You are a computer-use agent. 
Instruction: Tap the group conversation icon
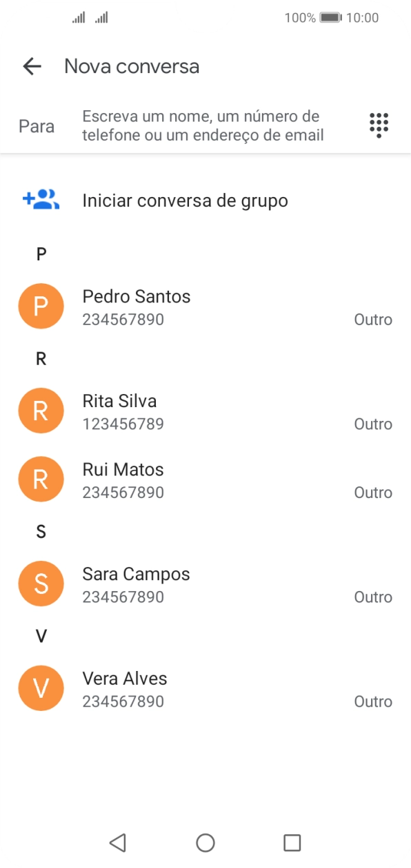click(39, 199)
